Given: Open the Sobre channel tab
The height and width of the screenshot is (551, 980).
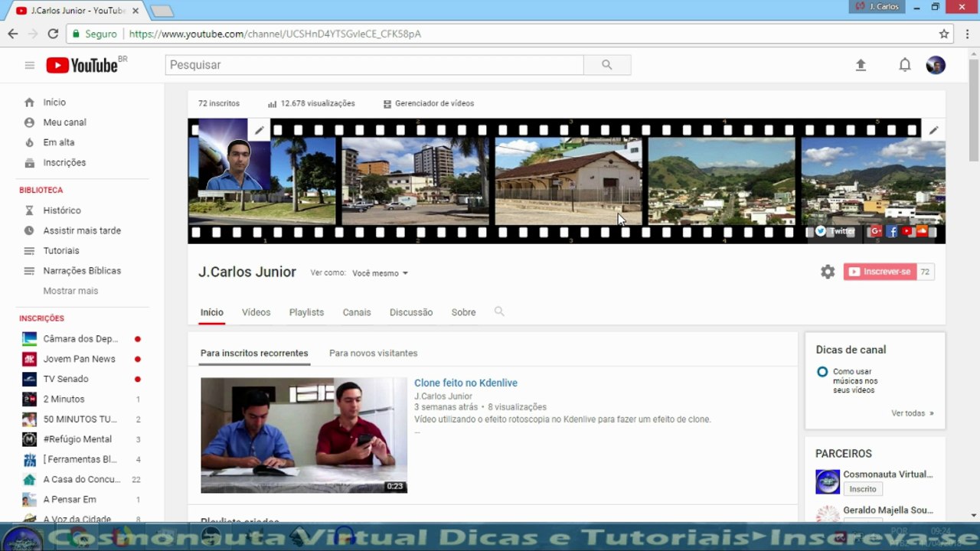Looking at the screenshot, I should click(463, 312).
